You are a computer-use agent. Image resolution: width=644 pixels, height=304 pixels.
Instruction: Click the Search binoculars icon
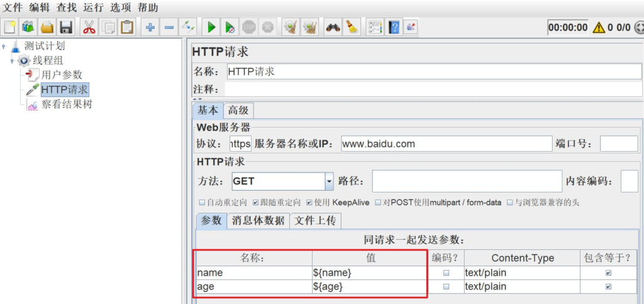[x=332, y=27]
